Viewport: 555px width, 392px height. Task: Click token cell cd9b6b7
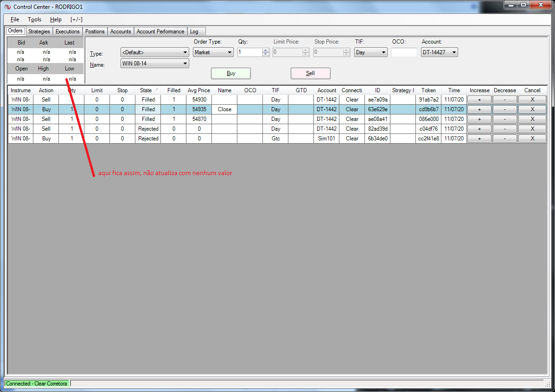pos(428,109)
